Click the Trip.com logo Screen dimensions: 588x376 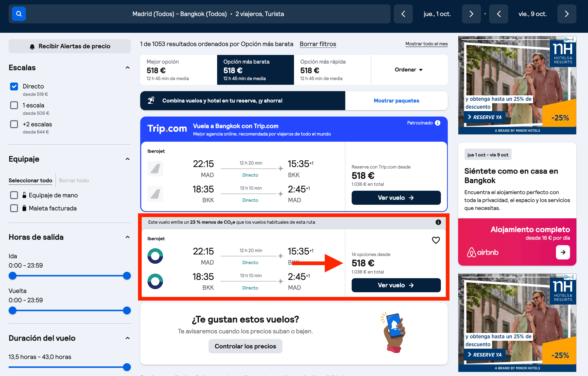click(x=167, y=128)
